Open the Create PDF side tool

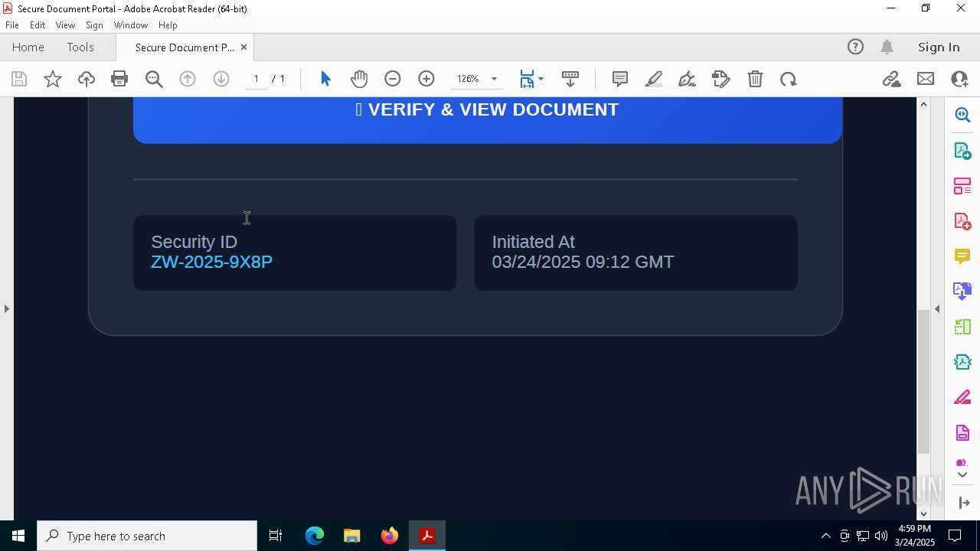coord(962,221)
